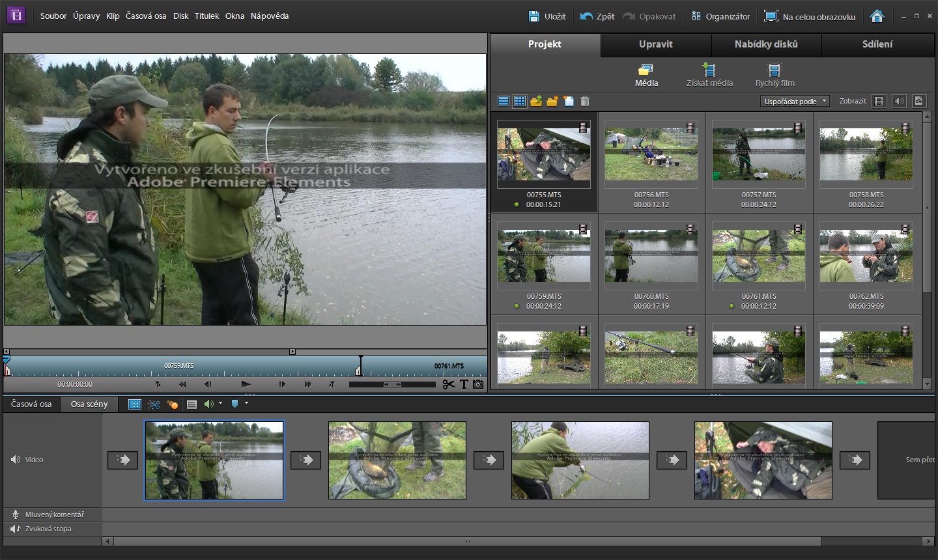Mute the Video track speaker icon
Image resolution: width=938 pixels, height=560 pixels.
[x=16, y=460]
